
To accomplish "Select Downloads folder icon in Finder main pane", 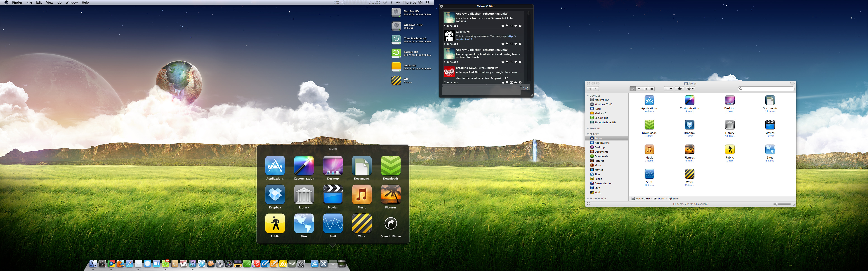I will click(x=649, y=125).
